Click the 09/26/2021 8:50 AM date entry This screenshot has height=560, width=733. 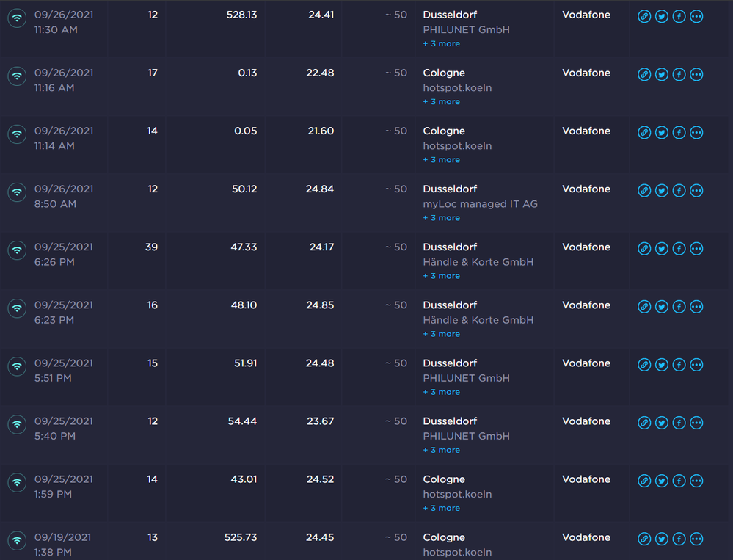(x=64, y=196)
